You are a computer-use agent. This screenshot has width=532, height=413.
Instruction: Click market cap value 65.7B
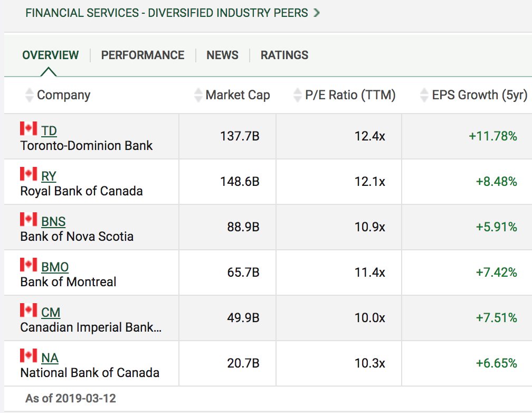pyautogui.click(x=243, y=273)
